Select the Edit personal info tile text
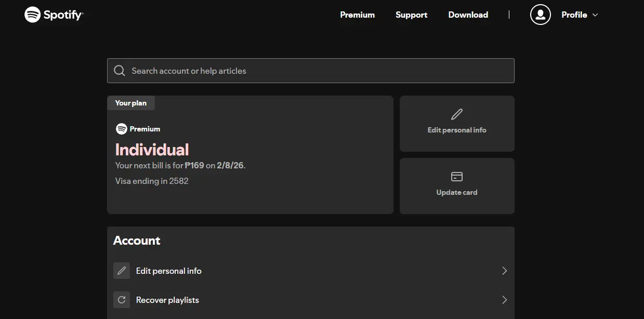 click(x=457, y=130)
